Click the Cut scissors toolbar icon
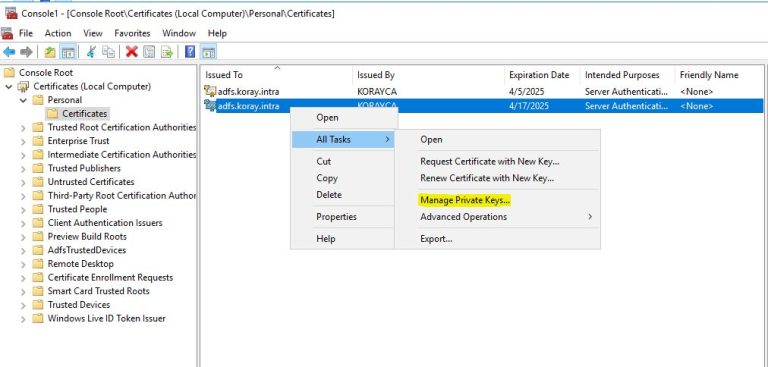The width and height of the screenshot is (768, 367). point(91,52)
